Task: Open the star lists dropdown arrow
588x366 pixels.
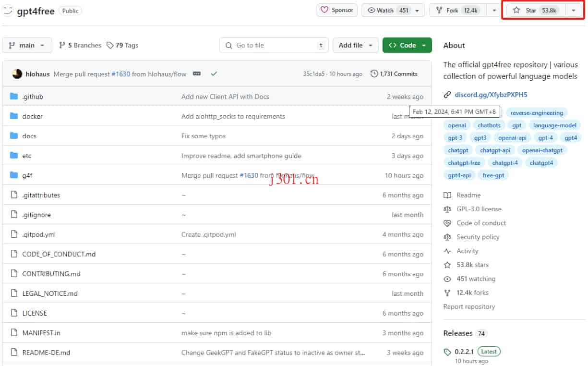Action: point(574,10)
